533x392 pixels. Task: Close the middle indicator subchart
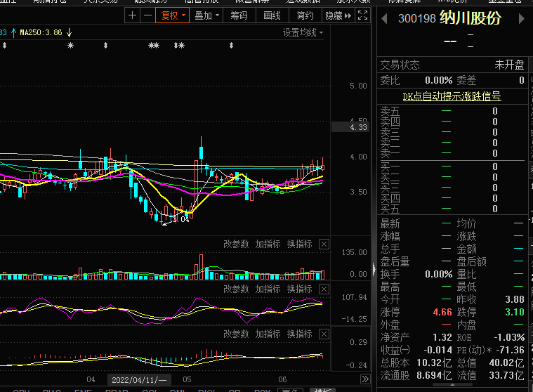click(324, 289)
